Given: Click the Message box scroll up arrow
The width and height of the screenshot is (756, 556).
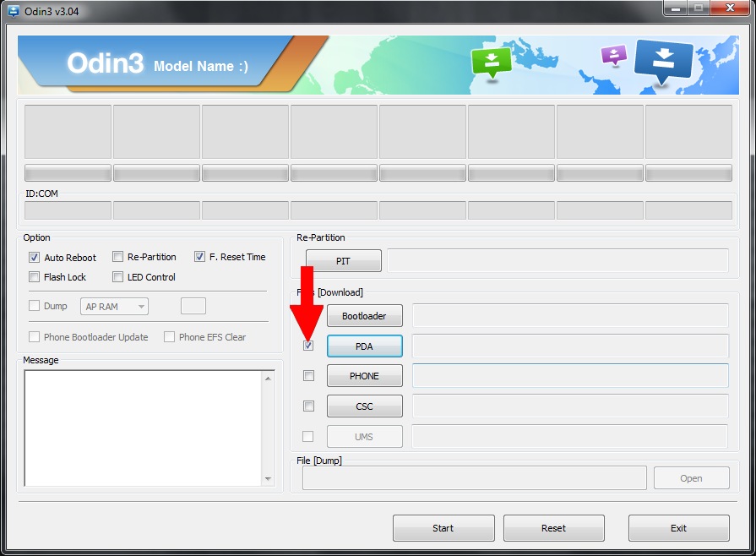Looking at the screenshot, I should pos(268,379).
